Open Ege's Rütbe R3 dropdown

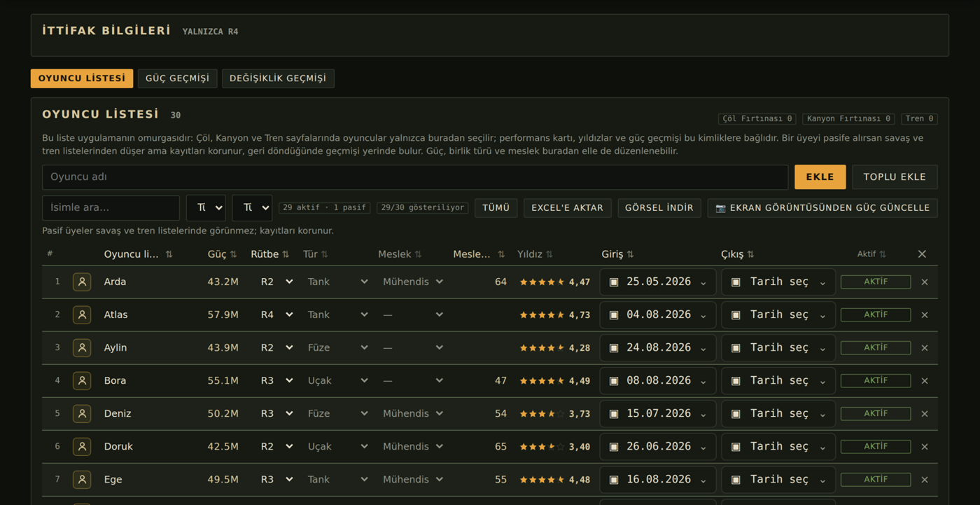coord(276,479)
